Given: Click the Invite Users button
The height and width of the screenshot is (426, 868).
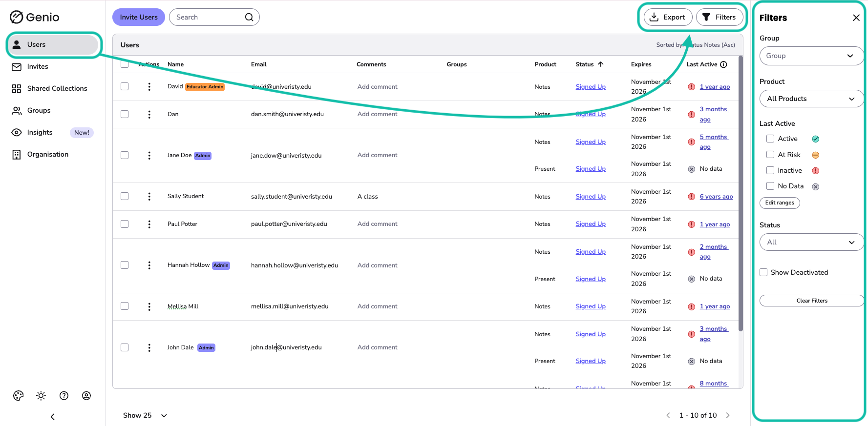Looking at the screenshot, I should click(139, 17).
